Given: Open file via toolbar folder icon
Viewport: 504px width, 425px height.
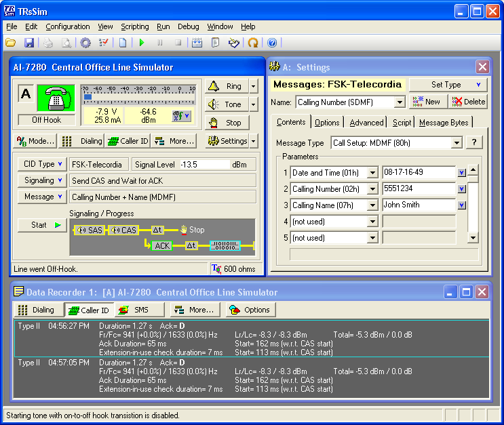Looking at the screenshot, I should click(11, 43).
